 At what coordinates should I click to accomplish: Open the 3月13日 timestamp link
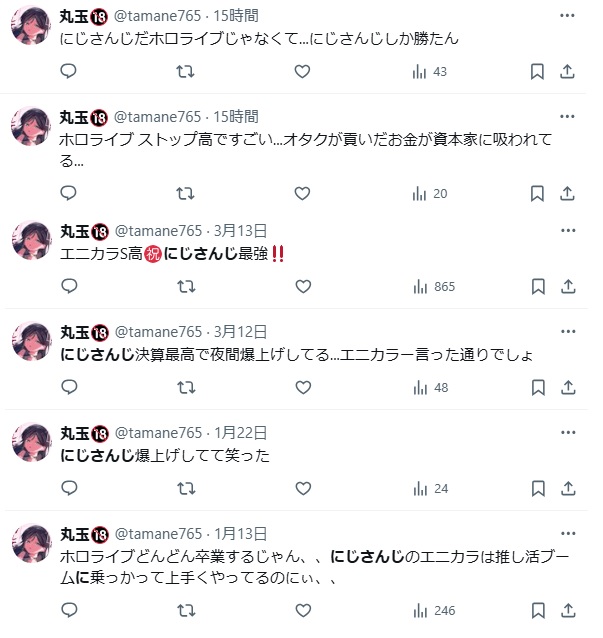(x=241, y=230)
